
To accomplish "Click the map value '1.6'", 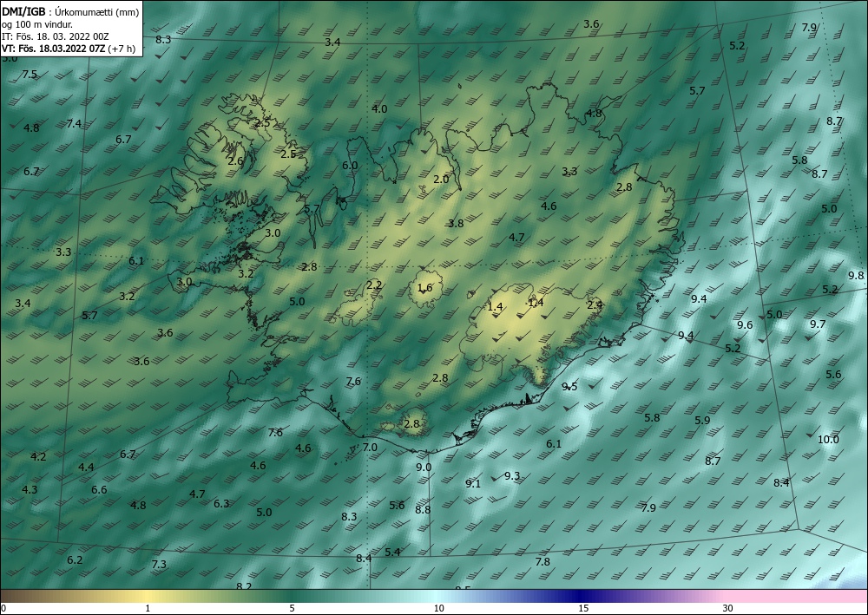I will pos(424,287).
